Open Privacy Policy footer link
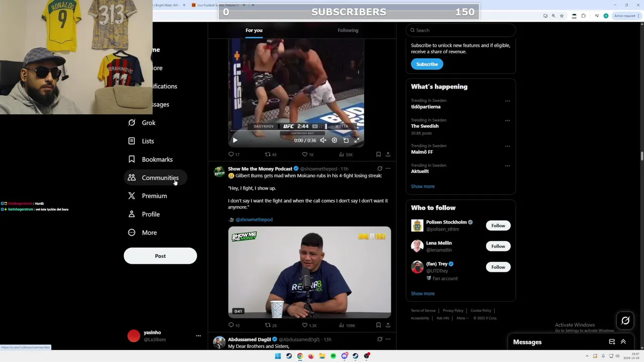 coord(453,311)
